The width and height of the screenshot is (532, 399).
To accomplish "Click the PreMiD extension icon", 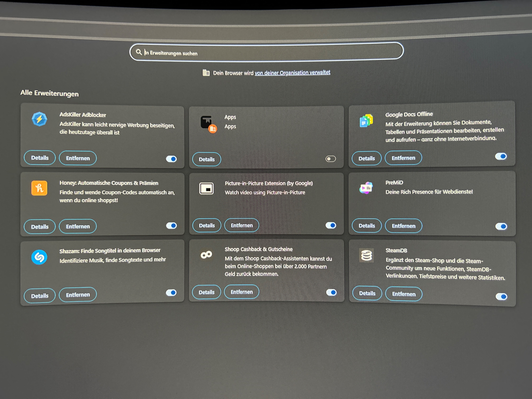I will point(366,188).
